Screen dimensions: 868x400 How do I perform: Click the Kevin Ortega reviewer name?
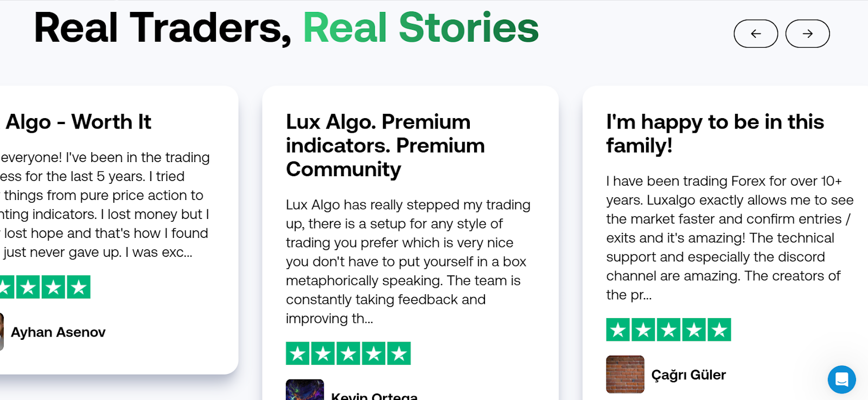pos(374,396)
